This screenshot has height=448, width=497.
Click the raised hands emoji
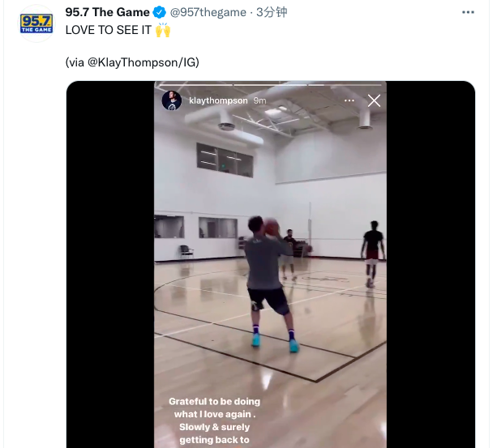pyautogui.click(x=163, y=30)
